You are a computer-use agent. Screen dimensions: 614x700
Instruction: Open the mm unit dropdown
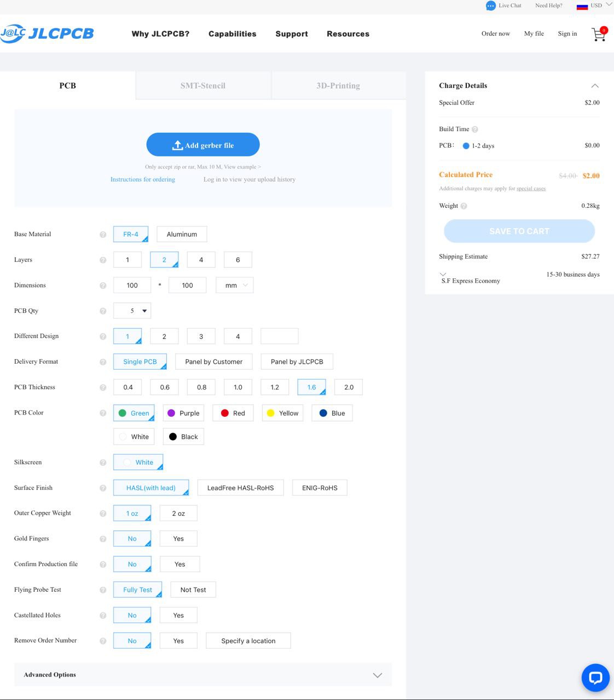[235, 285]
